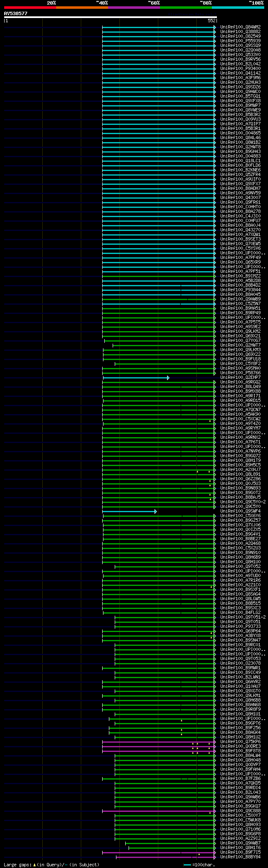Select label UniRef100_B9FU18
Screen dimensions: 268x868
click(x=240, y=359)
